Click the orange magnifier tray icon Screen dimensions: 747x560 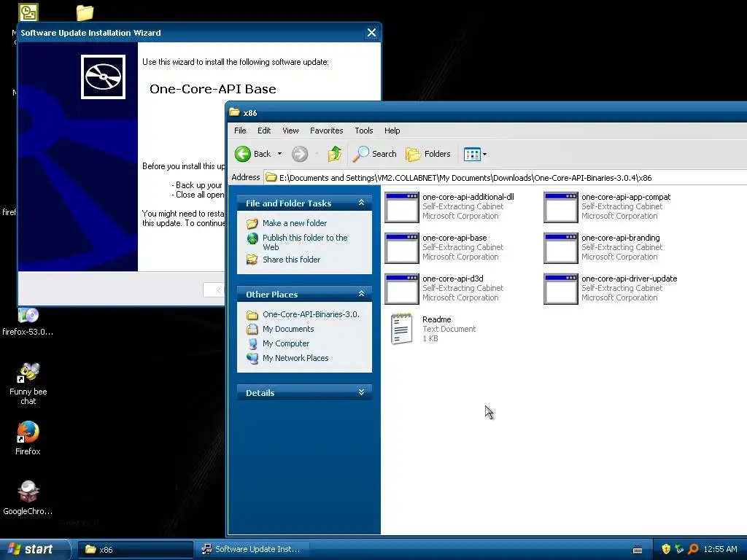click(x=693, y=549)
